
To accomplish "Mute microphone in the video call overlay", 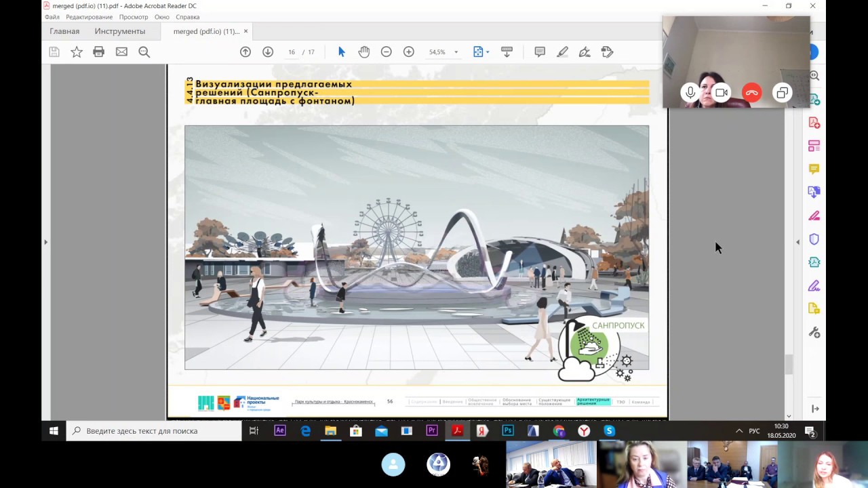I will tap(690, 93).
